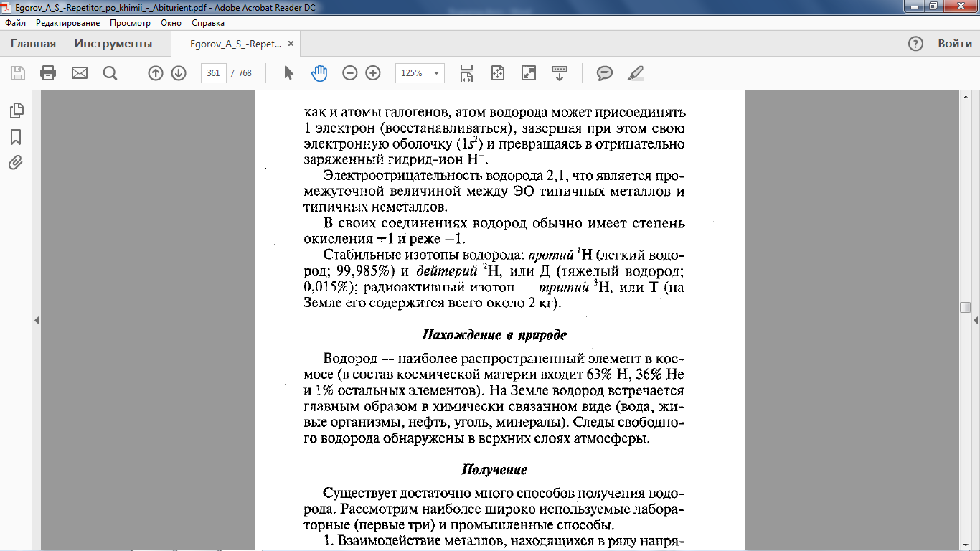Choose the Selection arrow tool
The width and height of the screenshot is (980, 551).
[x=289, y=72]
